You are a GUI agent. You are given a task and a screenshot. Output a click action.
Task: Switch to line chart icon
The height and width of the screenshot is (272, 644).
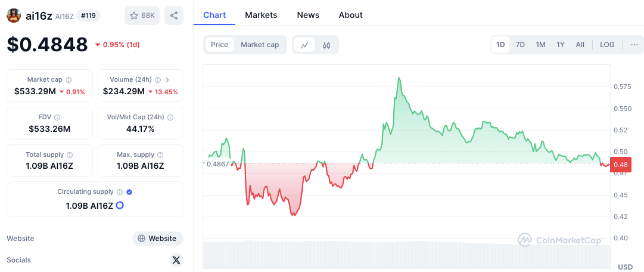(x=304, y=45)
